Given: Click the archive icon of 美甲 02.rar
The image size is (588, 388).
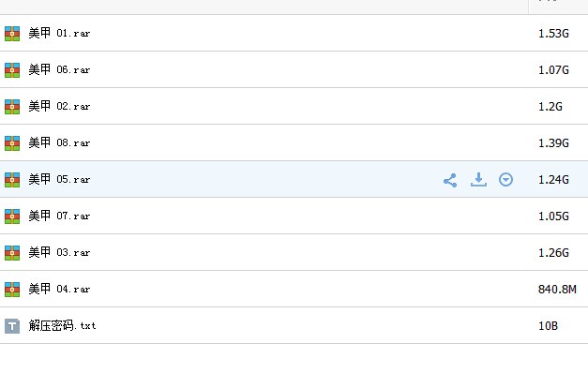Looking at the screenshot, I should [x=12, y=107].
